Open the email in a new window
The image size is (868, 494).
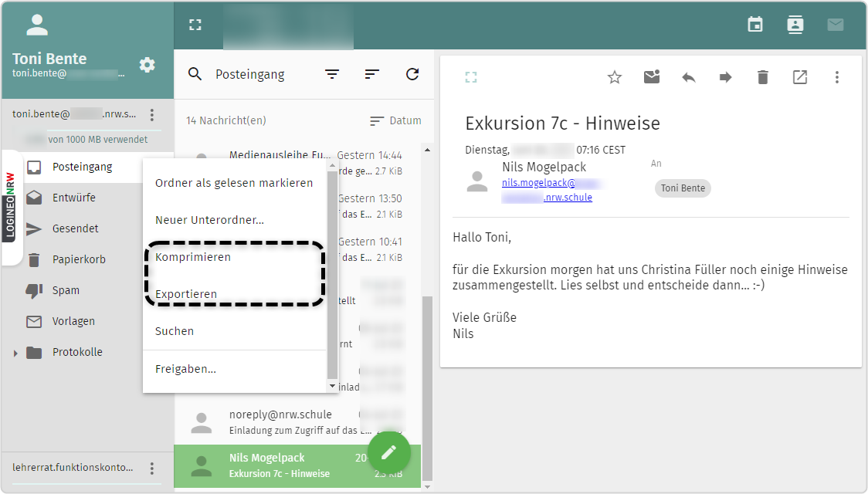pos(799,77)
